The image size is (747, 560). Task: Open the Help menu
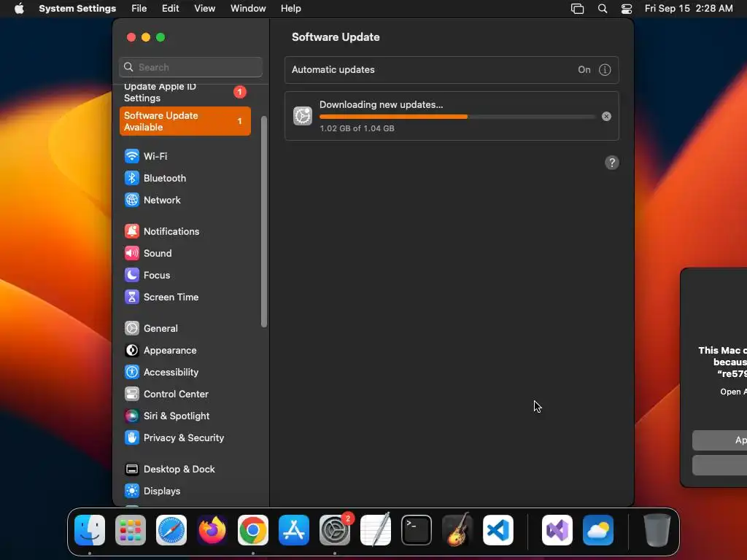(x=290, y=9)
